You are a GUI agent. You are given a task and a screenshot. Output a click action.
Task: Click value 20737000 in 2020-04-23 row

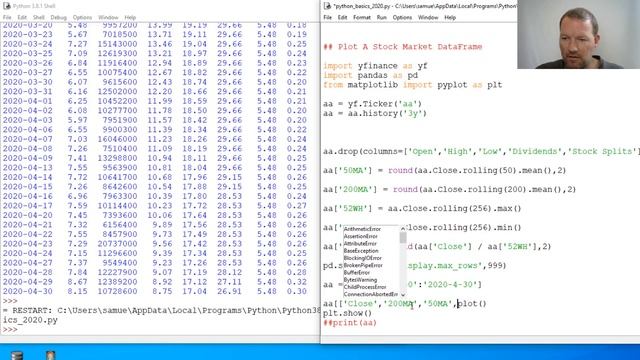[117, 244]
